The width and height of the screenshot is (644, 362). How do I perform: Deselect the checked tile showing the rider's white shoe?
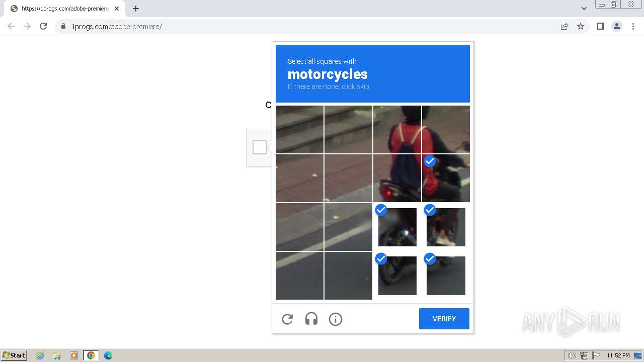click(446, 227)
